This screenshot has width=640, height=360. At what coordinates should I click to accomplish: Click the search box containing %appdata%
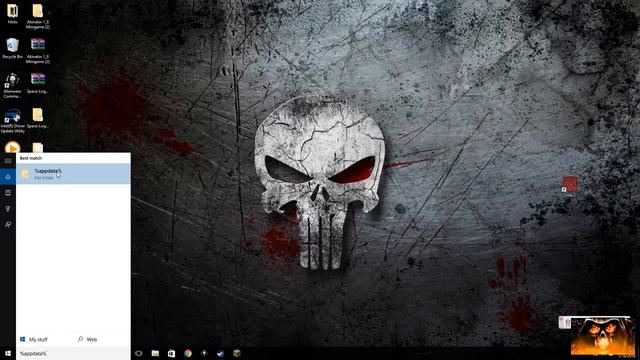[x=73, y=353]
